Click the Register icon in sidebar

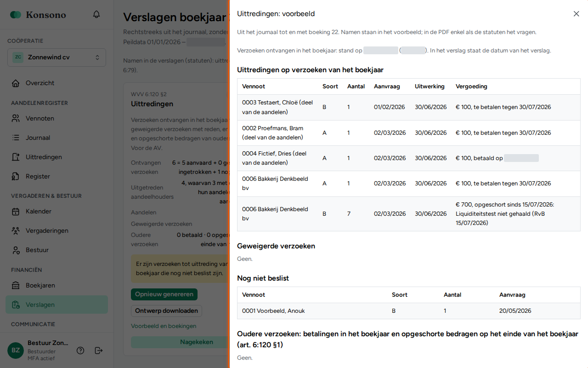[x=16, y=176]
